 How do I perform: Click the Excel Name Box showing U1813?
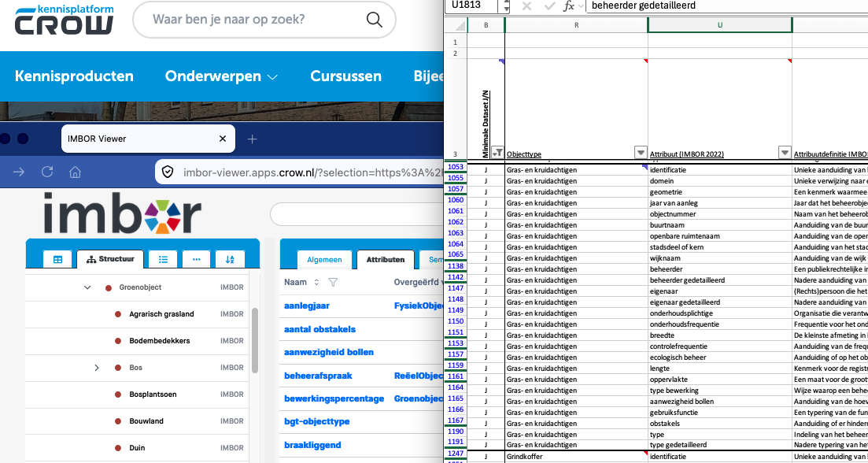pos(473,6)
